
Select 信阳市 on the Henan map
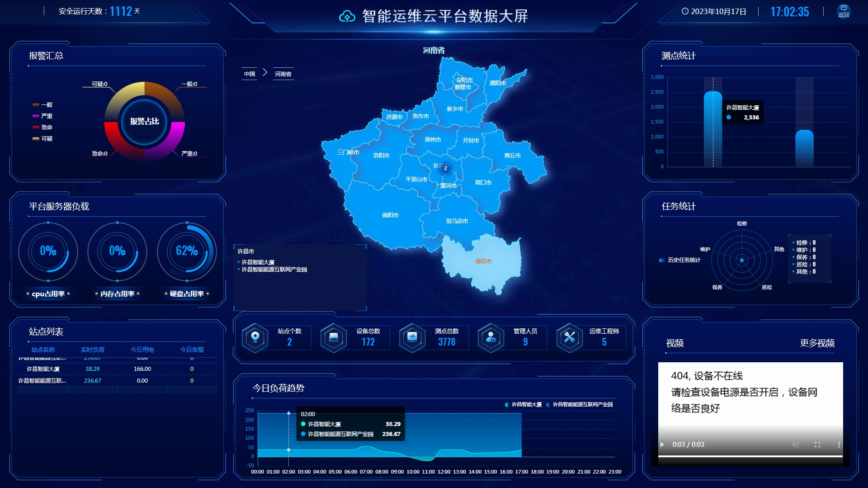[483, 261]
